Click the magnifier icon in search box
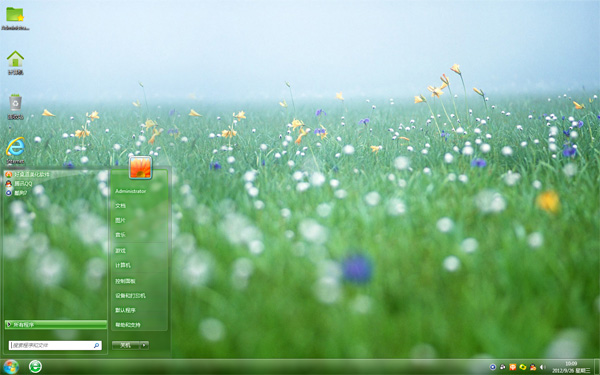This screenshot has height=375, width=600. tap(96, 346)
